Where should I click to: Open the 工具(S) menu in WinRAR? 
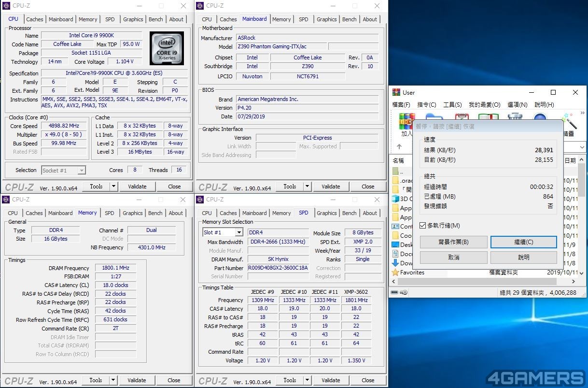click(452, 105)
